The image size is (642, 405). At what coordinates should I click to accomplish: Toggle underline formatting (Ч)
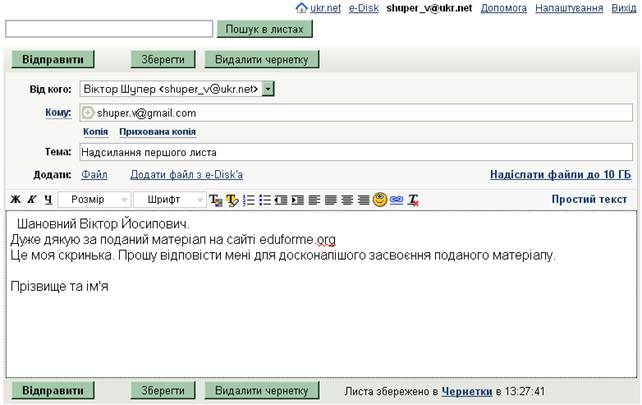tap(48, 199)
